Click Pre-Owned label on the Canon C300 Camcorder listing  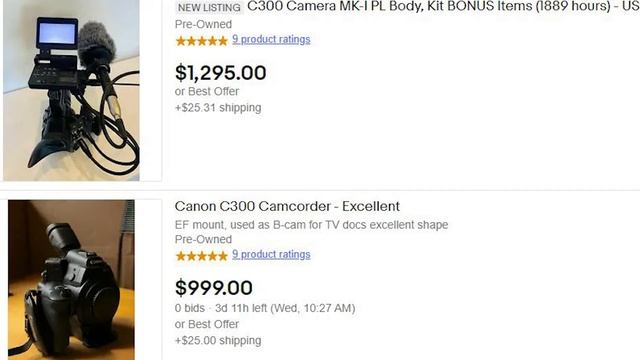pyautogui.click(x=203, y=239)
